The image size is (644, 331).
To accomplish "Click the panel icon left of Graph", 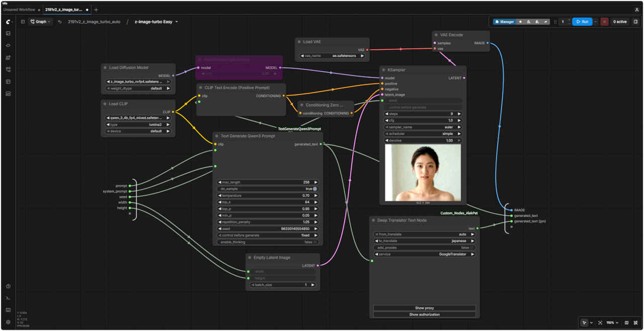I will pos(23,22).
